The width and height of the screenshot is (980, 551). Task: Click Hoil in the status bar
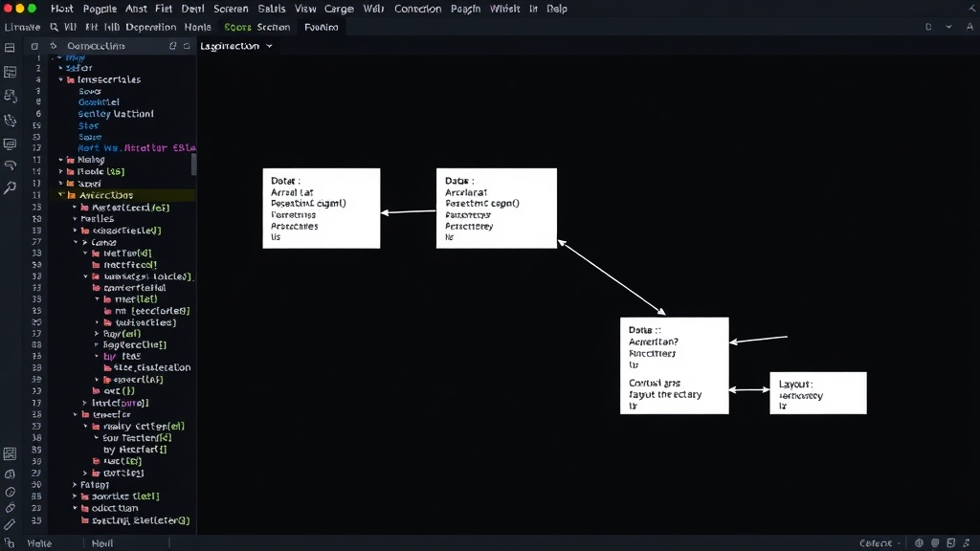[x=101, y=543]
